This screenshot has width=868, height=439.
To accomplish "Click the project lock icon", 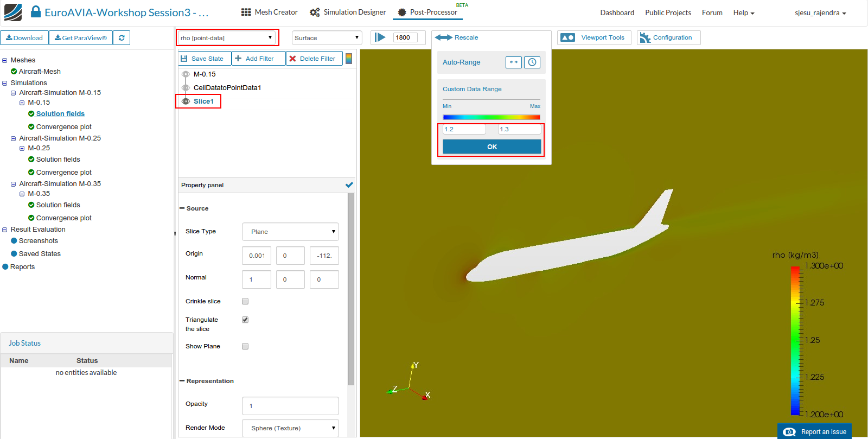I will 36,12.
